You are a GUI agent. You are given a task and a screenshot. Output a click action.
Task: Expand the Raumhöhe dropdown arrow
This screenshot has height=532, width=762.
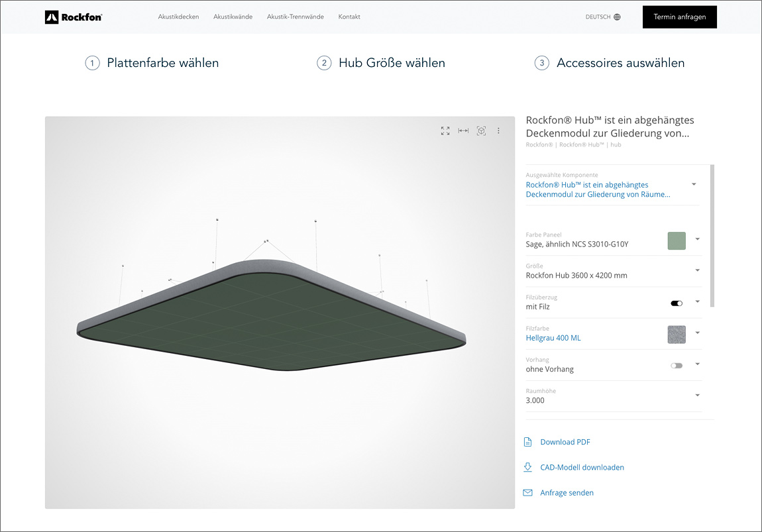(697, 396)
